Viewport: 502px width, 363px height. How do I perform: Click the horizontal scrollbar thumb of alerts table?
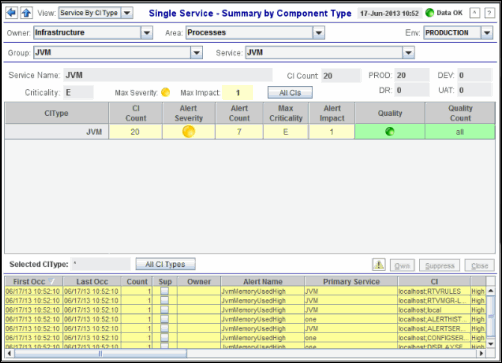click(100, 353)
